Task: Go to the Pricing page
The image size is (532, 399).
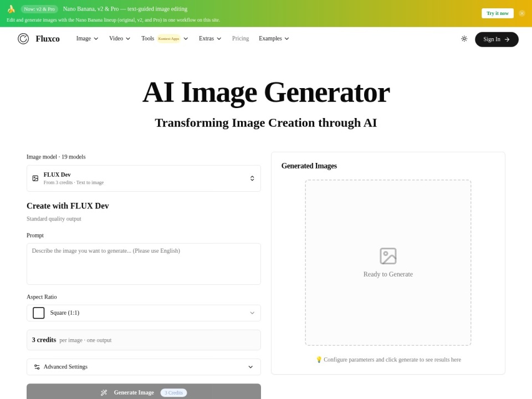Action: 240,38
